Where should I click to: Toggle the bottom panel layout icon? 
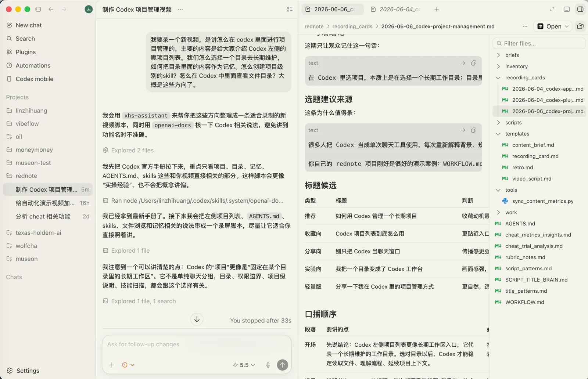tap(567, 9)
